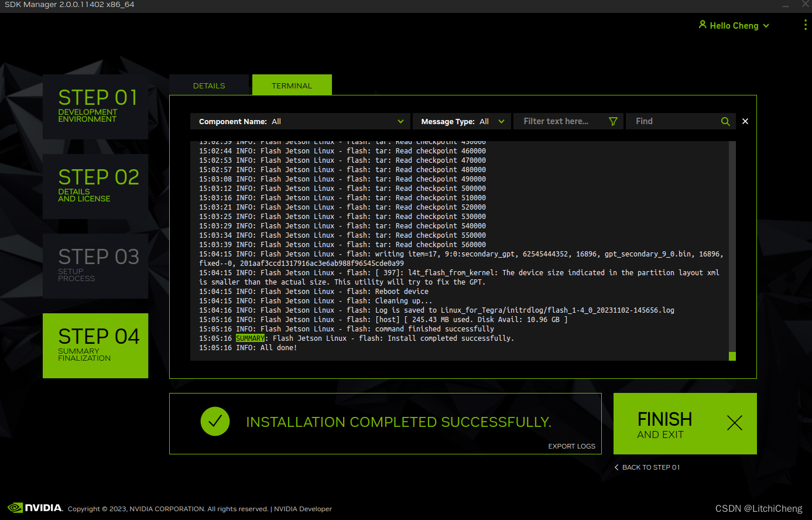Open the Component Name dropdown
Image resolution: width=812 pixels, height=520 pixels.
400,121
